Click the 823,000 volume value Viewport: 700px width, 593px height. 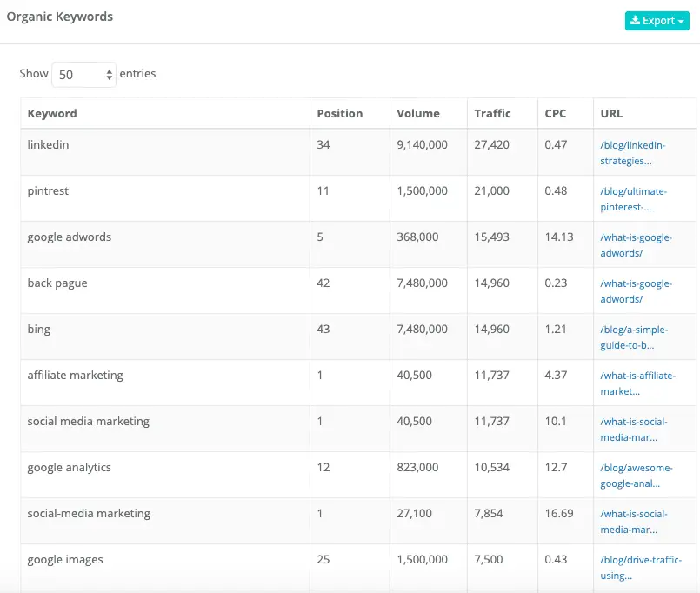tap(417, 467)
